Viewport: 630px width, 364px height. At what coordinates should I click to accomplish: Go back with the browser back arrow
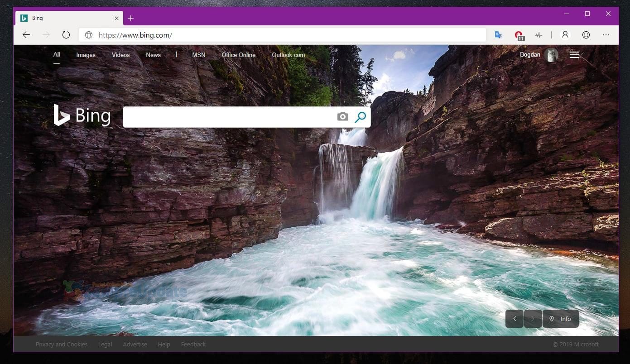coord(26,35)
